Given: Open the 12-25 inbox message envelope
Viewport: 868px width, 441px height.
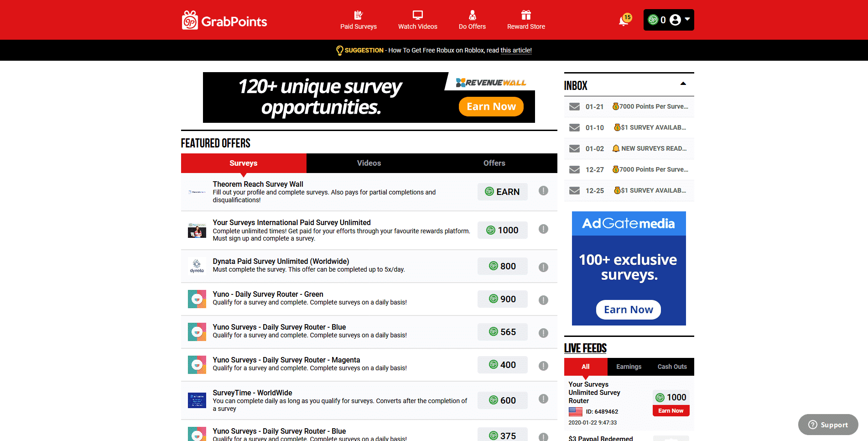Looking at the screenshot, I should click(574, 190).
